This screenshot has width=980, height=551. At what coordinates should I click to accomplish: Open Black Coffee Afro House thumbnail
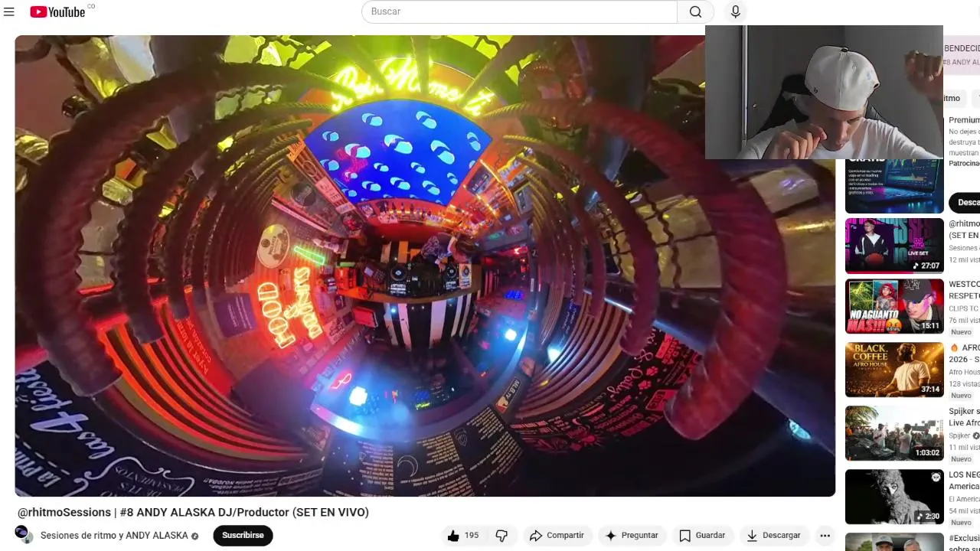(x=894, y=370)
